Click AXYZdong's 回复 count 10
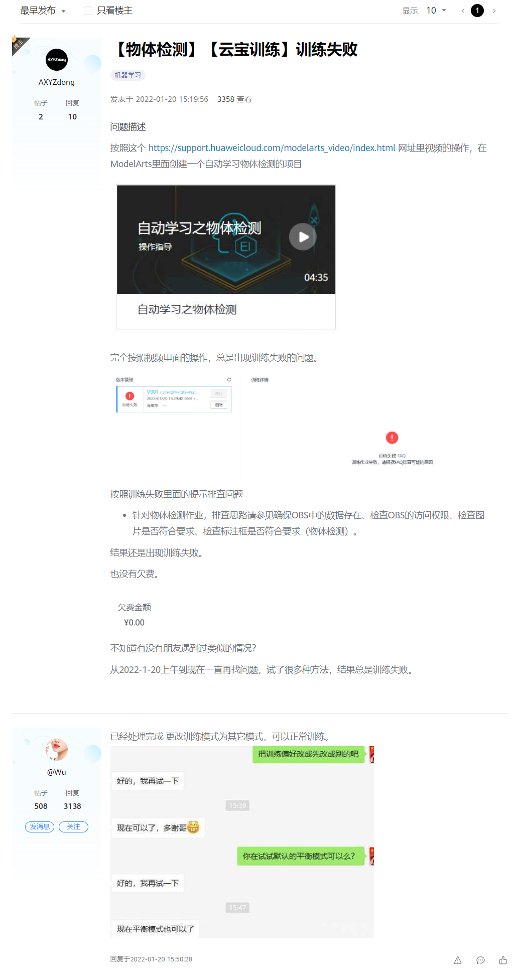Viewport: 513px width, 980px height. (x=72, y=116)
